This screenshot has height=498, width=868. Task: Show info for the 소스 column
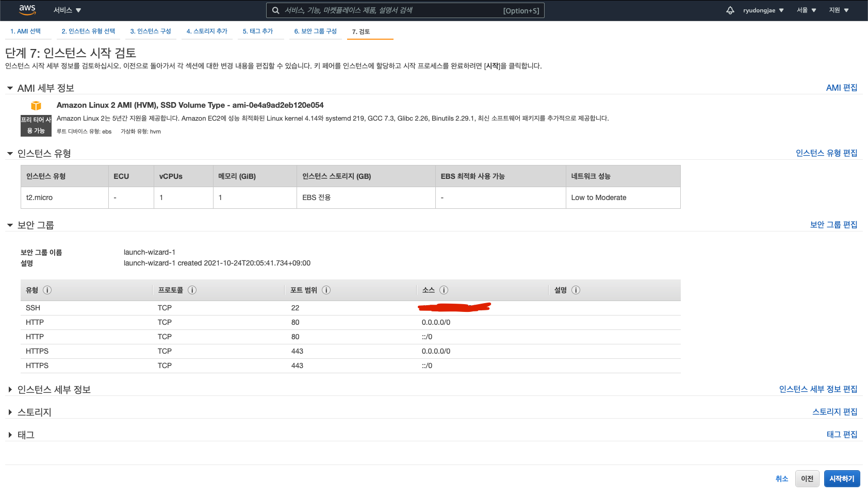pos(444,290)
